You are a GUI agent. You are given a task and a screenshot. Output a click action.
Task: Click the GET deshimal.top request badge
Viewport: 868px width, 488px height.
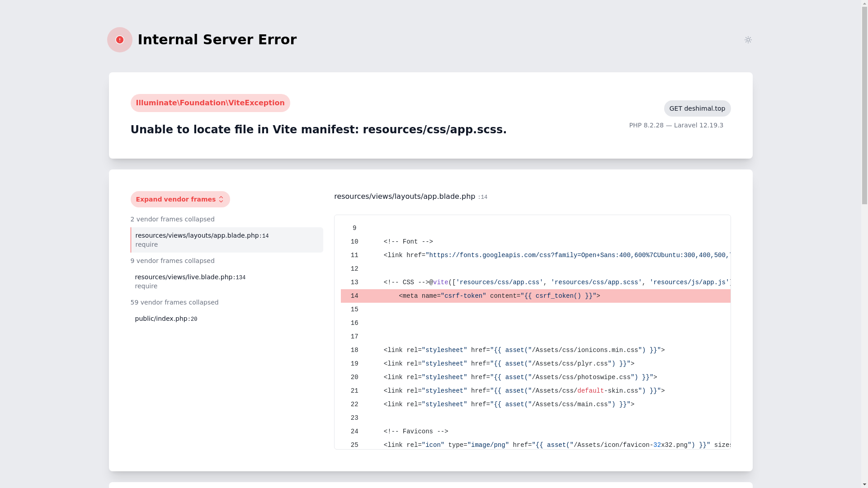pos(697,108)
